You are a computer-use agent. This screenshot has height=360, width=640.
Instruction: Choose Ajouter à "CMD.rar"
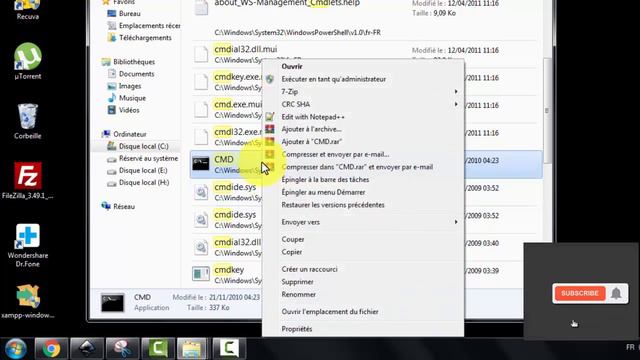pyautogui.click(x=312, y=142)
